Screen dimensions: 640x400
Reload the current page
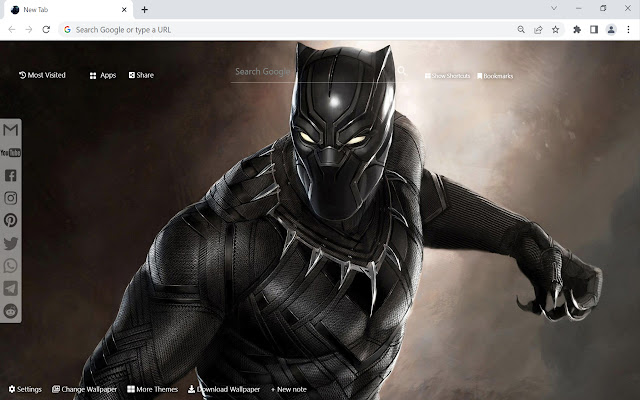[46, 29]
